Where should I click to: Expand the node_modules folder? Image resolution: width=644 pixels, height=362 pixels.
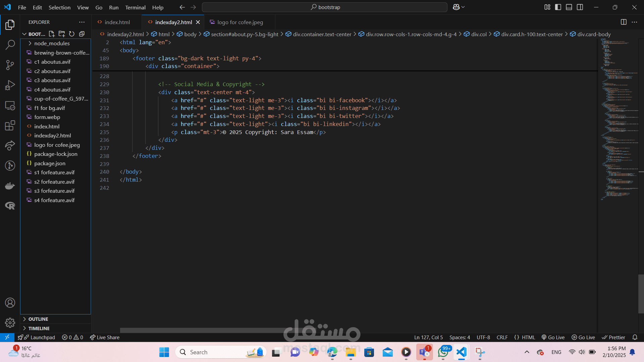[52, 43]
